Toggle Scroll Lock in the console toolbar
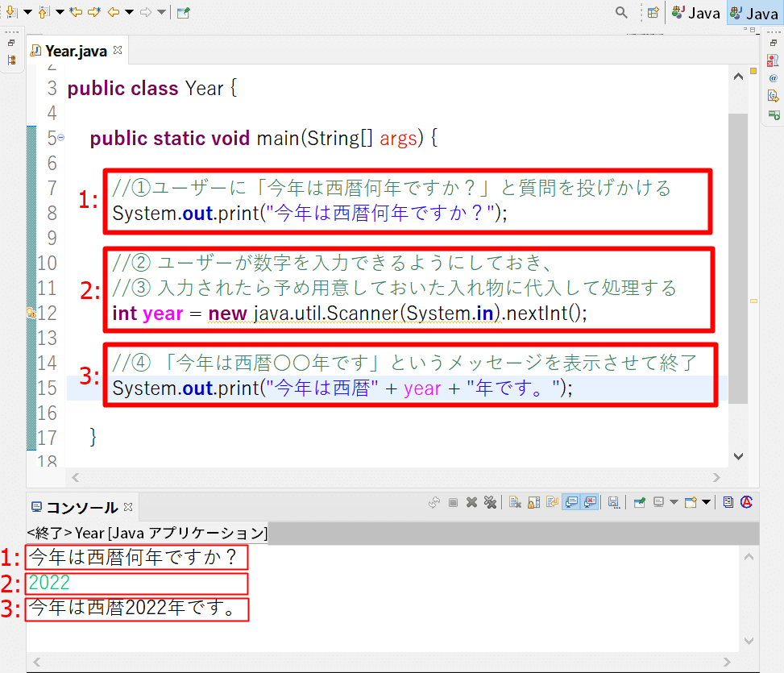Viewport: 784px width, 673px height. point(534,502)
